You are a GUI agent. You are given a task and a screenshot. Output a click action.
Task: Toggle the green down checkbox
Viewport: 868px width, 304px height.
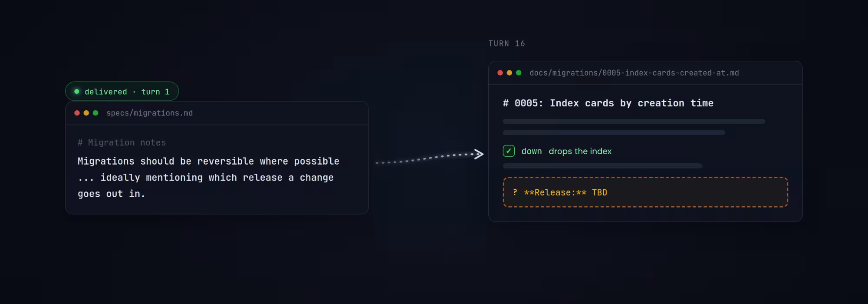pos(509,151)
